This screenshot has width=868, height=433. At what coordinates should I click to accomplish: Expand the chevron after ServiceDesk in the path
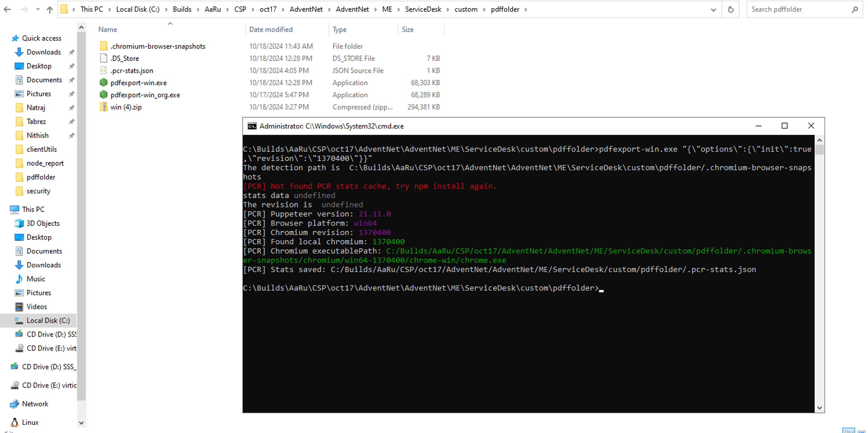point(448,10)
